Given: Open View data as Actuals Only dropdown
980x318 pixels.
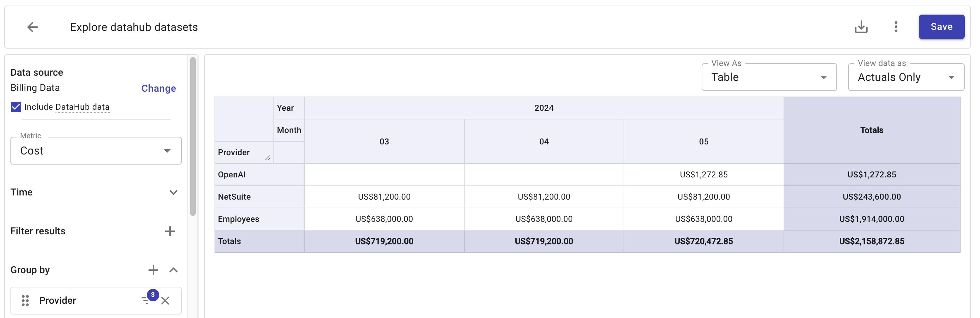Looking at the screenshot, I should tap(905, 77).
